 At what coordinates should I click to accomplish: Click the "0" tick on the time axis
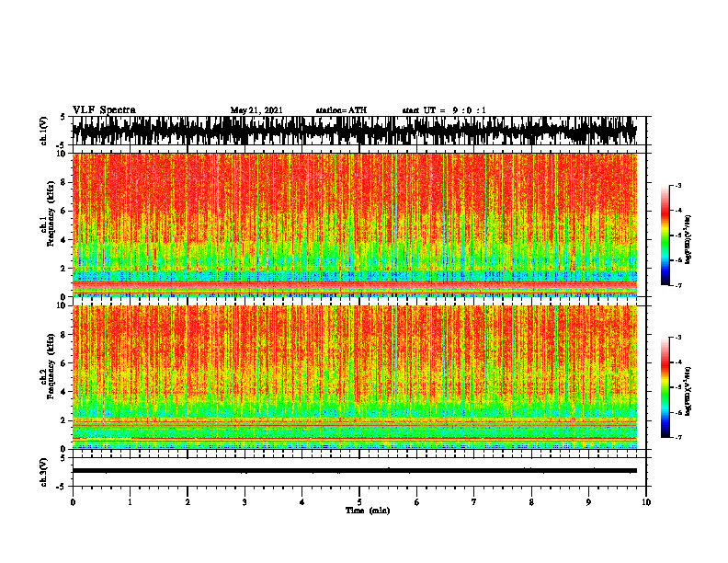tap(73, 502)
